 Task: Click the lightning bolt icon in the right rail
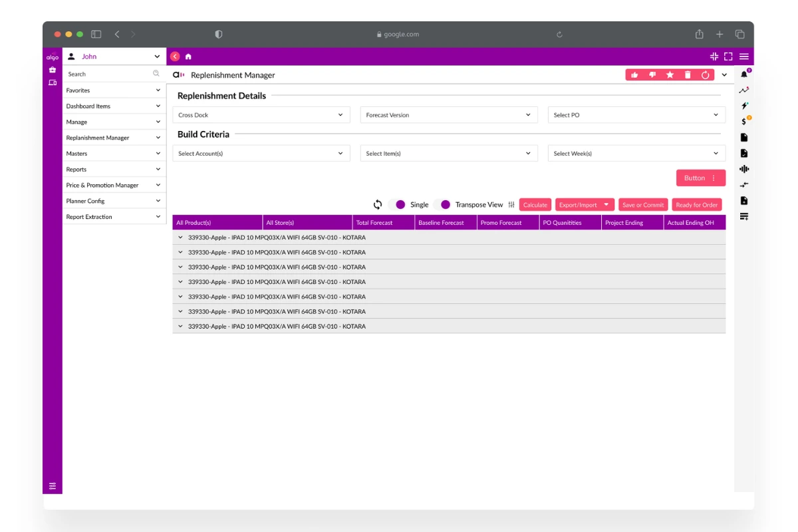745,106
